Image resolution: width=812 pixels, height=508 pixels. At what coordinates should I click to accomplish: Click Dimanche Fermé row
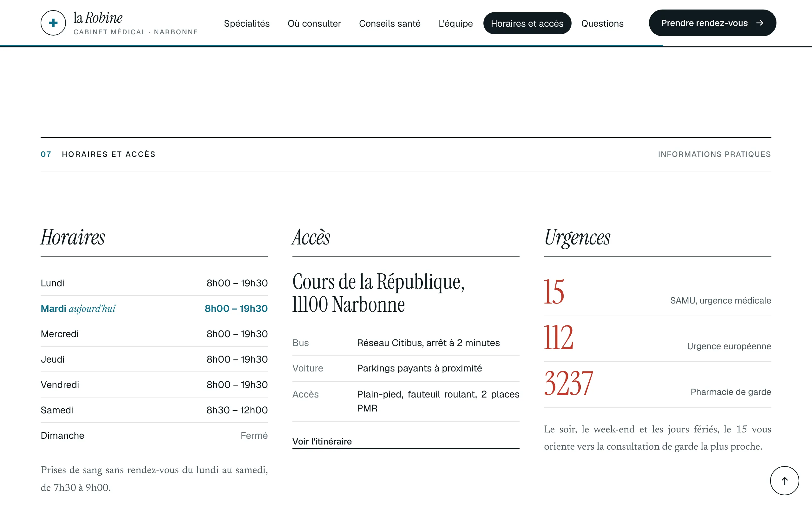coord(154,435)
